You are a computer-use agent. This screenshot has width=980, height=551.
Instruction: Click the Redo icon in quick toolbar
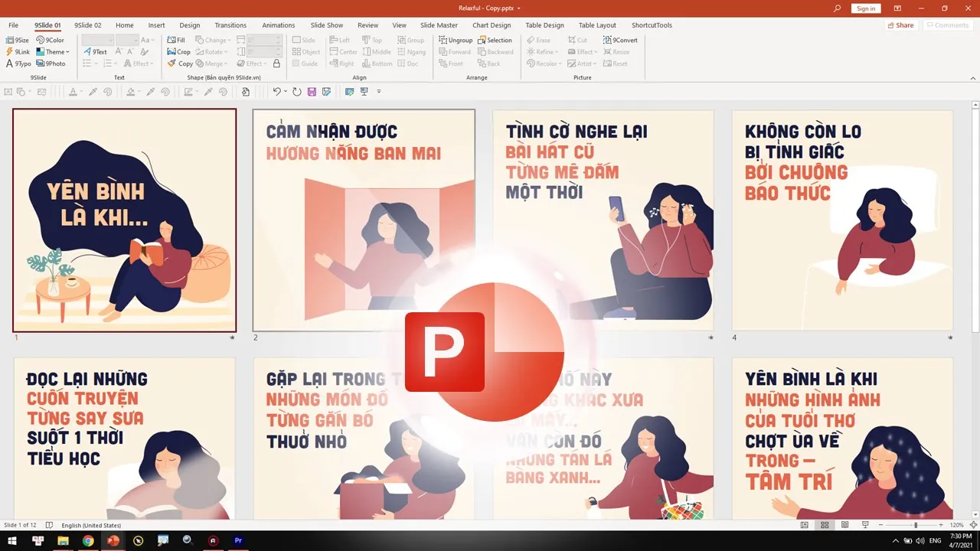click(297, 92)
